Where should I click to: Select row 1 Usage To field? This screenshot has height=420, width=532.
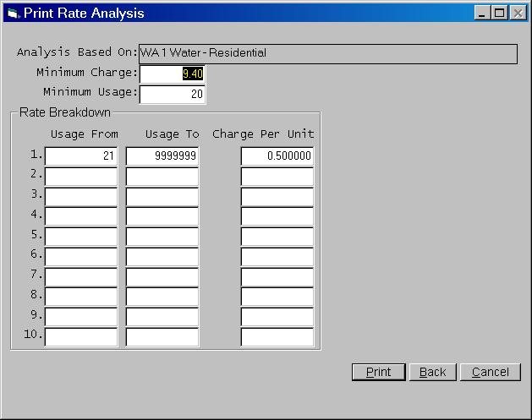[x=162, y=156]
